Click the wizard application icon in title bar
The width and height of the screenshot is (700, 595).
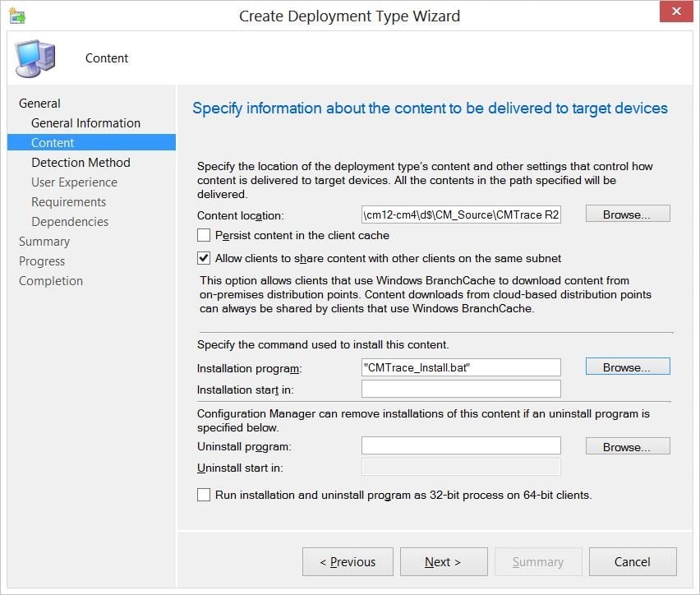click(18, 16)
